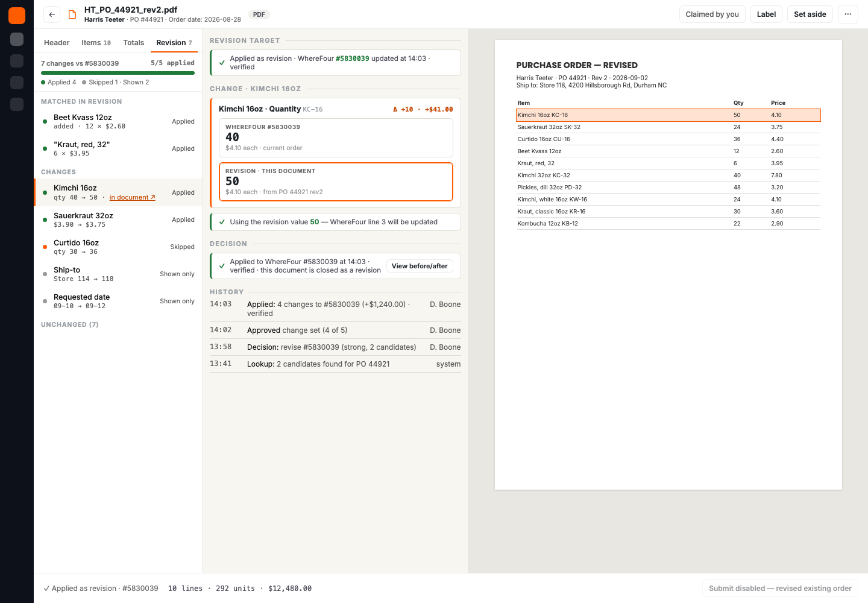The width and height of the screenshot is (868, 603).
Task: Select the Sauerkraut 32oz change row
Action: (118, 220)
